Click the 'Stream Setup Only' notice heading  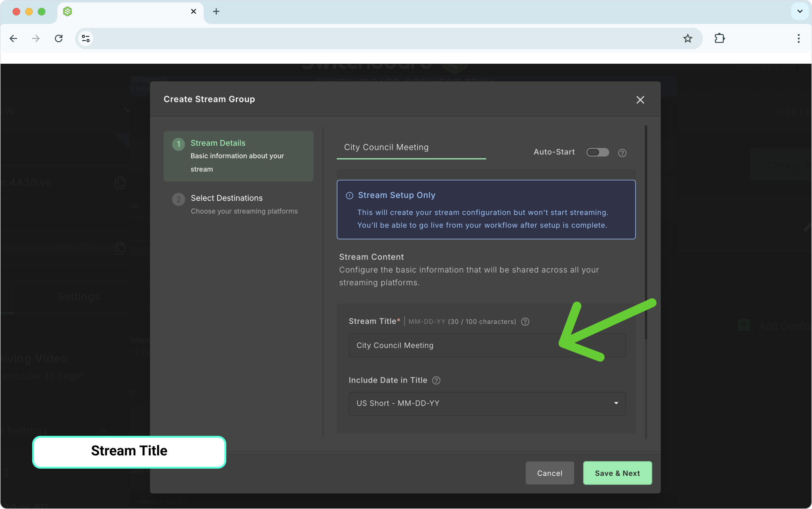tap(396, 195)
